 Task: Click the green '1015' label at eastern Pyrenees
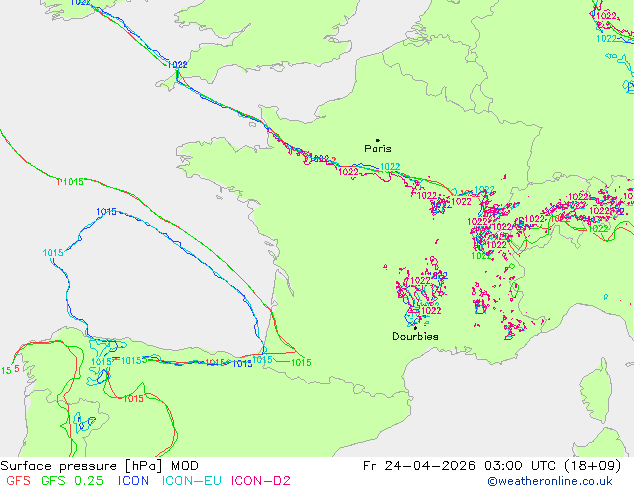[301, 363]
